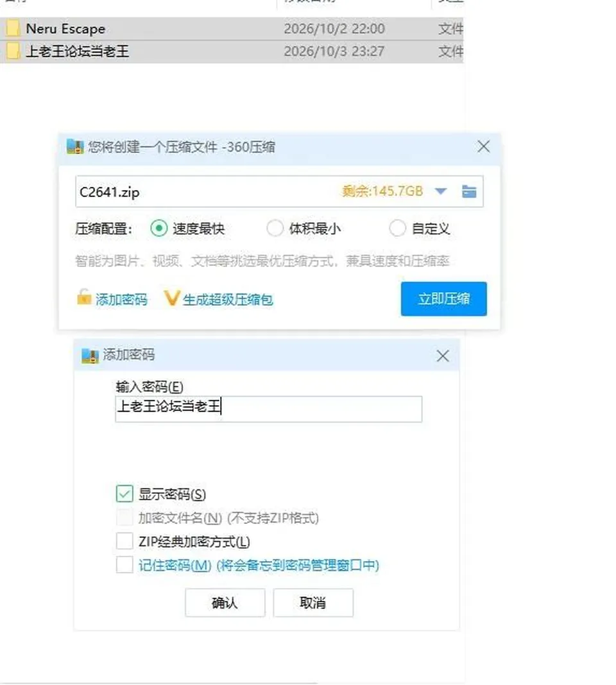Uncheck the 显示密码 checkbox
Image resolution: width=616 pixels, height=685 pixels.
(124, 494)
